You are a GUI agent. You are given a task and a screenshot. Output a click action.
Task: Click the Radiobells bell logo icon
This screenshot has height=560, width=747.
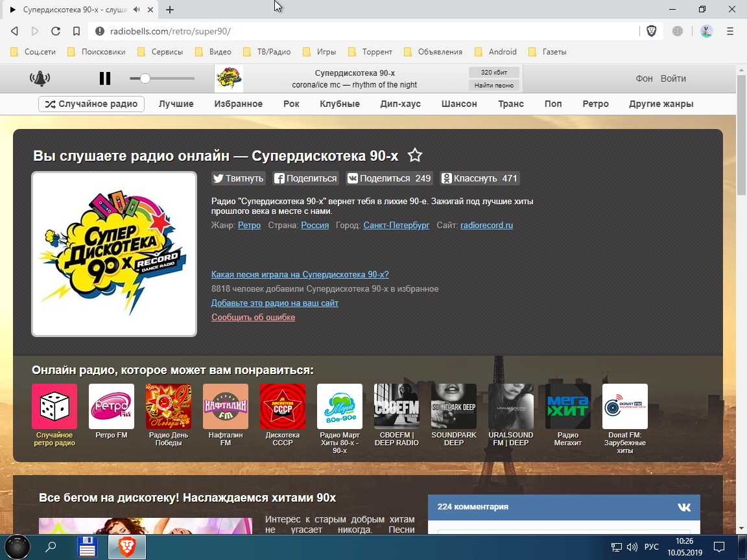(x=40, y=78)
